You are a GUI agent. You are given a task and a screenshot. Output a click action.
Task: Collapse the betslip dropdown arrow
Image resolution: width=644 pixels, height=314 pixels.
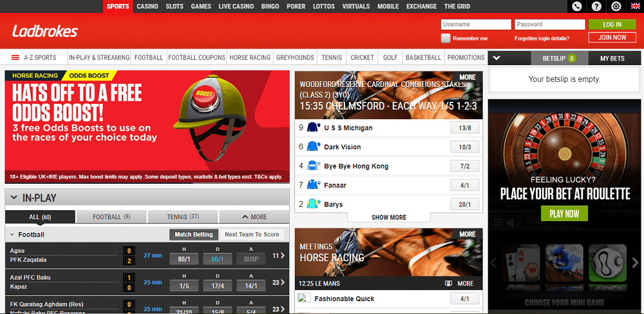(497, 58)
